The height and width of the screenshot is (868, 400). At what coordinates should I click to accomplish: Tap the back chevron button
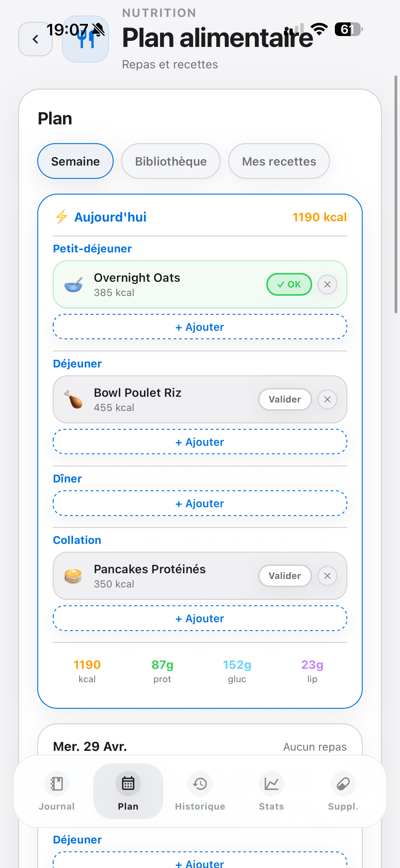(35, 39)
